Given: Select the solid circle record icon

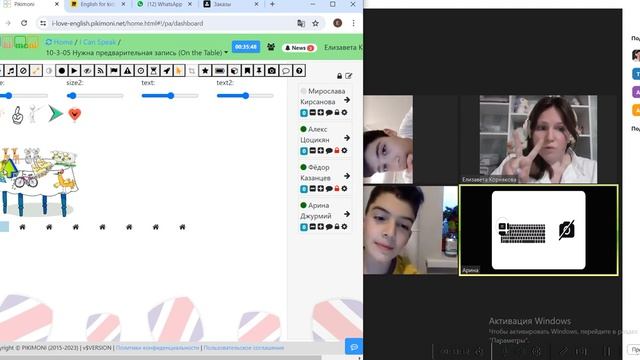Looking at the screenshot, I should (x=62, y=71).
